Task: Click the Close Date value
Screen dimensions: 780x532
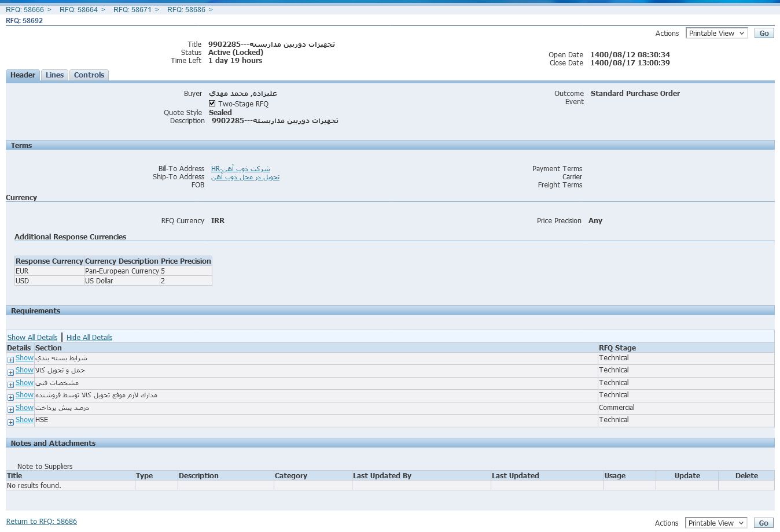Action: tap(630, 63)
